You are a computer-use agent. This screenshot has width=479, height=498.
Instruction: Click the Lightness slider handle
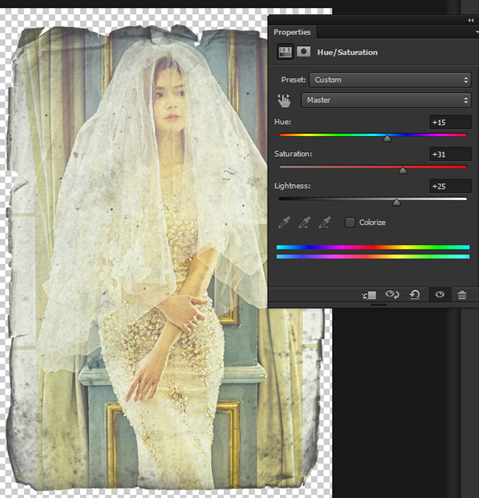point(396,203)
